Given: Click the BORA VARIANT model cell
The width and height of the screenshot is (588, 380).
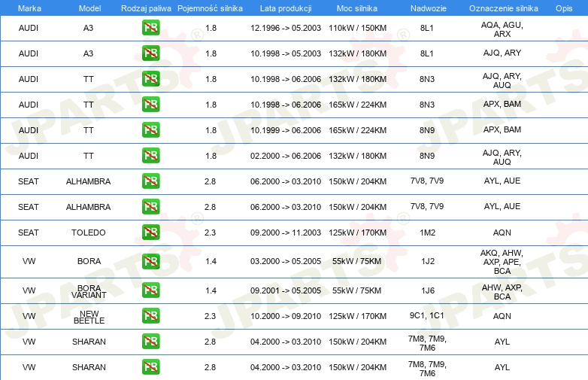Looking at the screenshot, I should click(x=89, y=291).
